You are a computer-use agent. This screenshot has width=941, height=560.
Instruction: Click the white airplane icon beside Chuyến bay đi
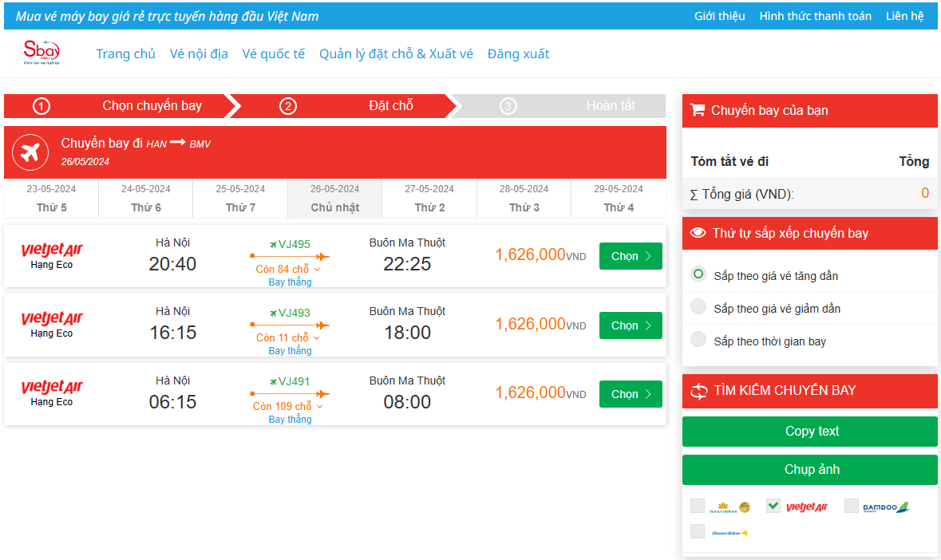30,152
